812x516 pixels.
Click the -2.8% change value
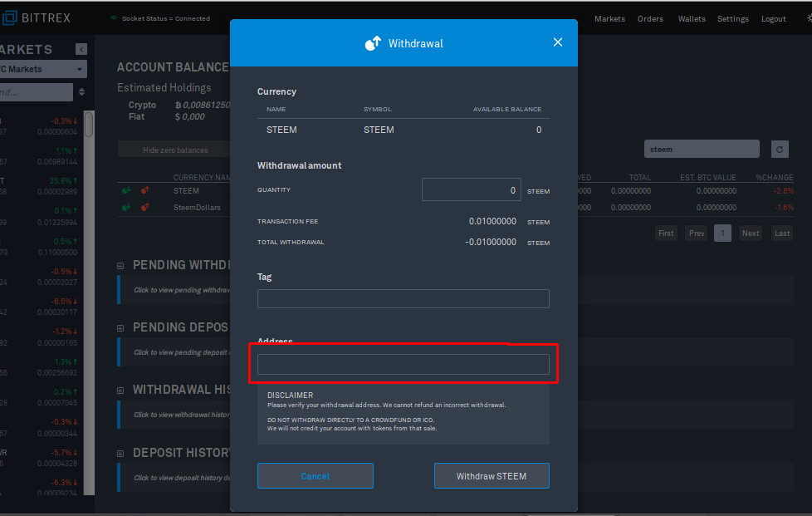click(783, 190)
